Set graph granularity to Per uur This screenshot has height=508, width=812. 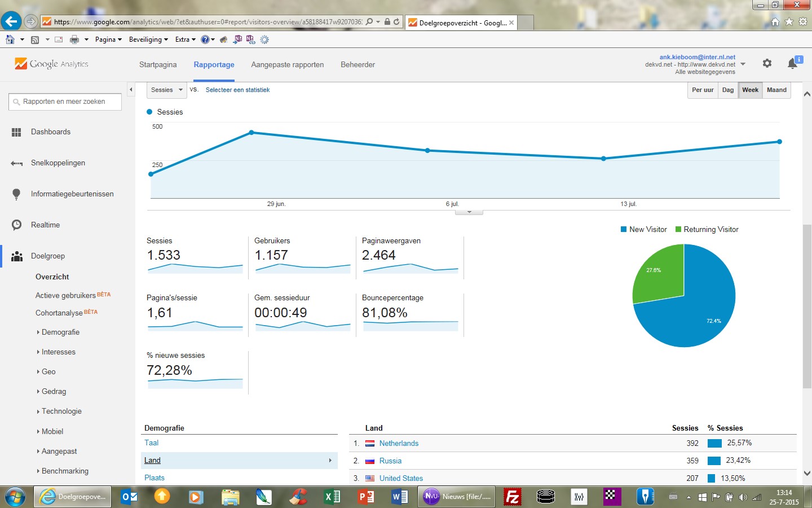703,90
